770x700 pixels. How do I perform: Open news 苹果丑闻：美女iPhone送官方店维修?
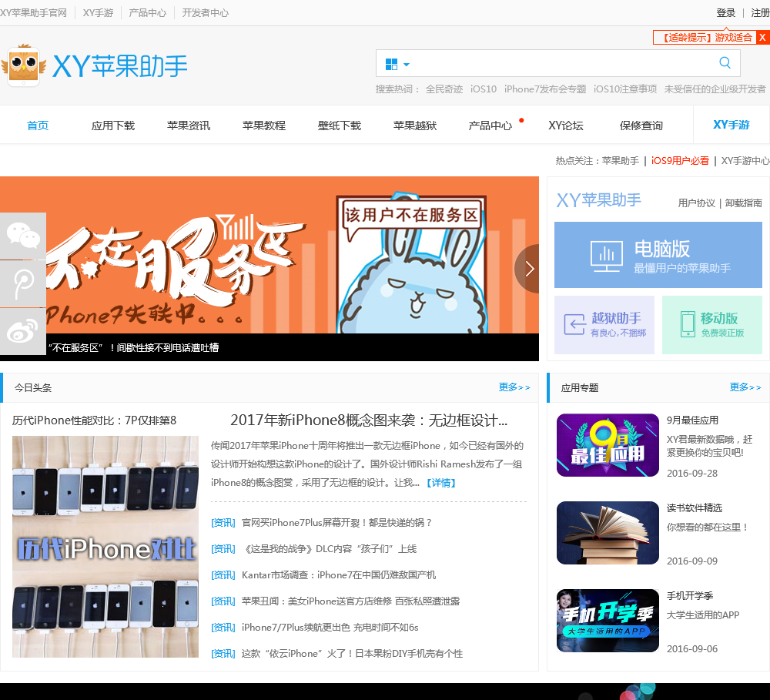point(350,601)
